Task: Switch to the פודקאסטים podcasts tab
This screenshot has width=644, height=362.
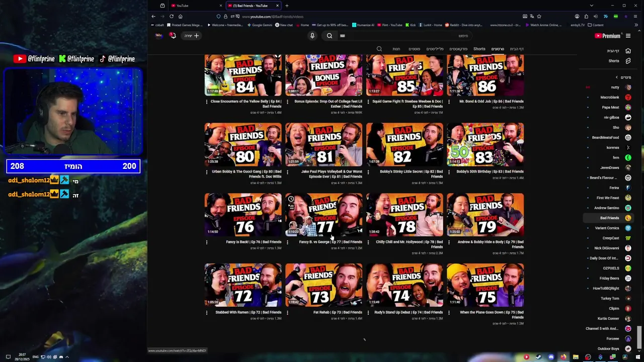Action: click(x=458, y=49)
